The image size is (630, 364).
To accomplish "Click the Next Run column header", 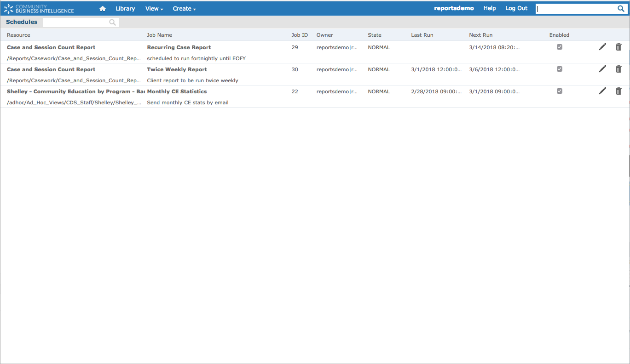I will pos(481,35).
